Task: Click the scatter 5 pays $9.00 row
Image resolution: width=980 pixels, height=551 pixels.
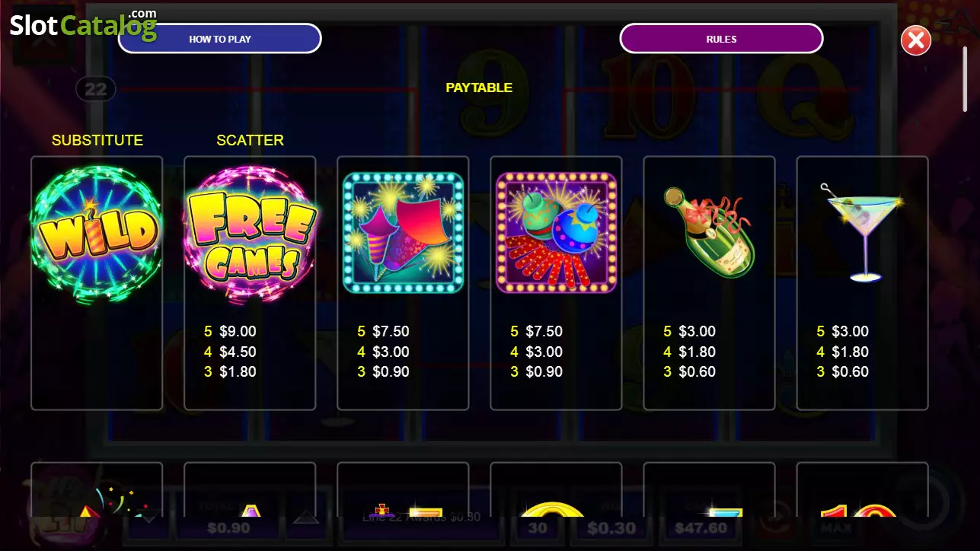Action: 230,331
